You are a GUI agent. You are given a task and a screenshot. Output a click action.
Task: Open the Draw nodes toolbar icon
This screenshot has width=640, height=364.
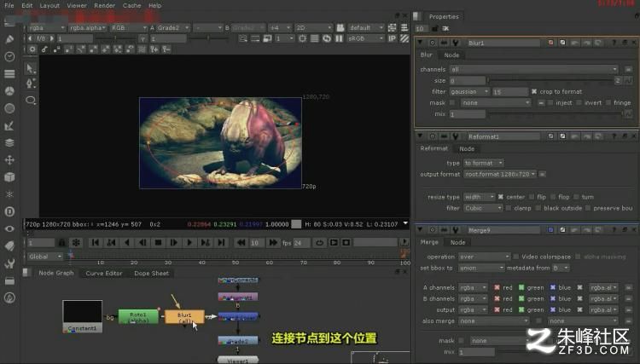click(9, 39)
